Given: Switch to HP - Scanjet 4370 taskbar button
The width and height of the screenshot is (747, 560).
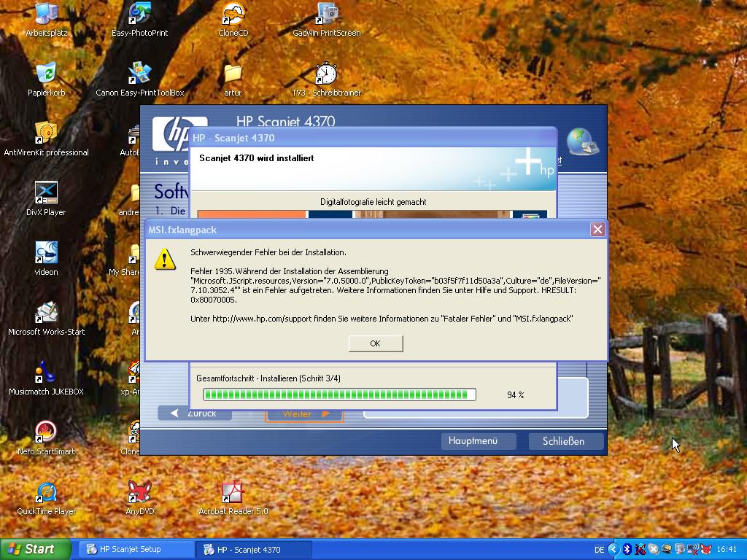Looking at the screenshot, I should pyautogui.click(x=254, y=550).
